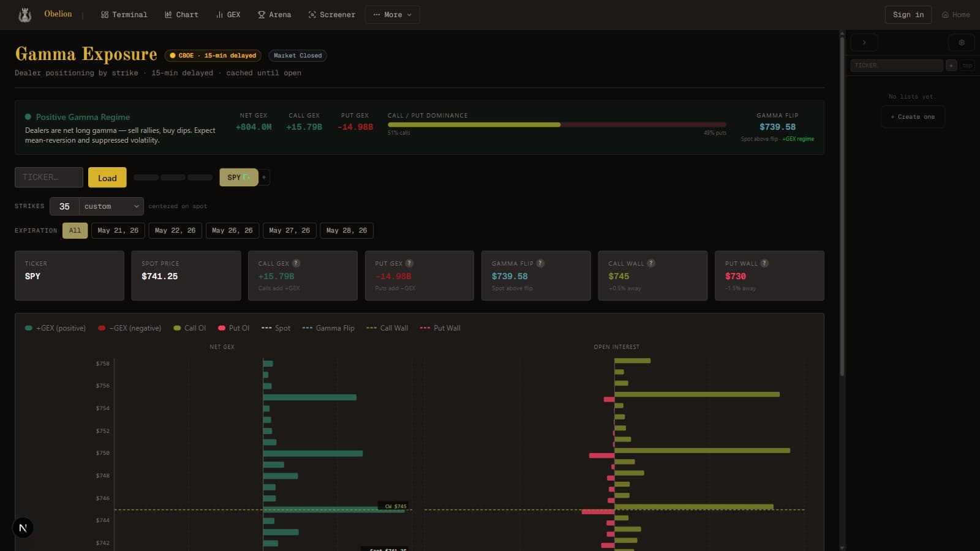Image resolution: width=980 pixels, height=551 pixels.
Task: Click the watchlist TICKER input field
Action: point(897,65)
